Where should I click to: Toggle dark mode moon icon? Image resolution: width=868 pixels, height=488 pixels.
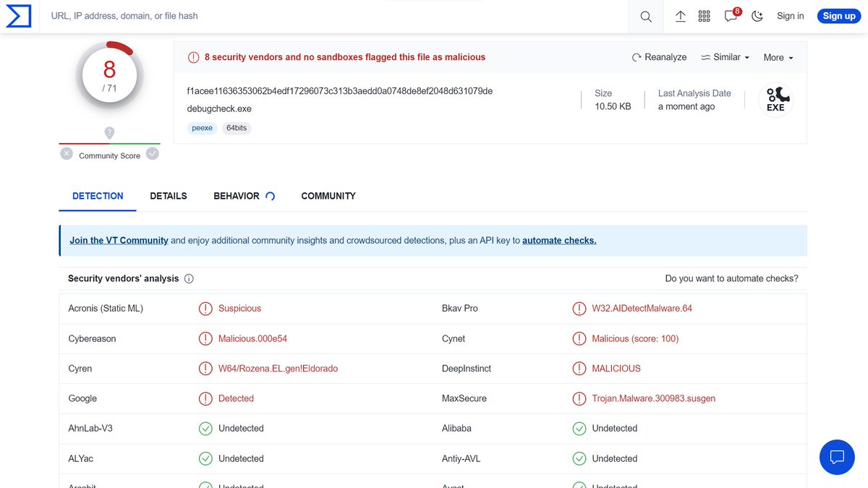(757, 16)
